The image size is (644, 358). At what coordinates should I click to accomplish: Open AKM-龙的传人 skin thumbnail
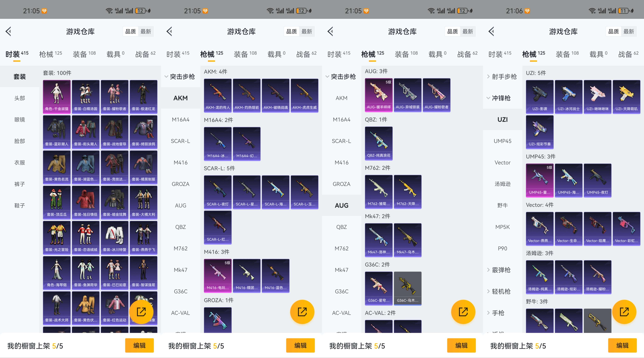pos(218,96)
